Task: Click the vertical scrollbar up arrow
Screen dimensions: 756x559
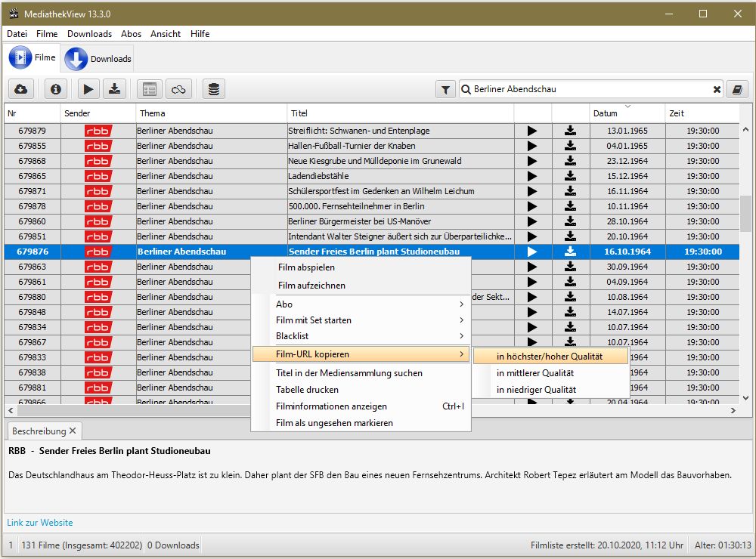Action: pyautogui.click(x=745, y=129)
